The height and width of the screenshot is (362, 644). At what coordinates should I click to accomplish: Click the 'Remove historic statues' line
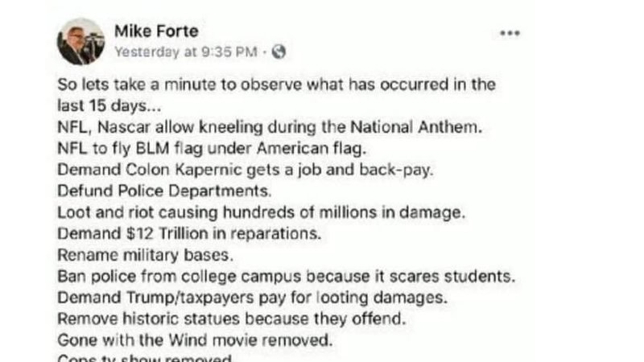[232, 319]
